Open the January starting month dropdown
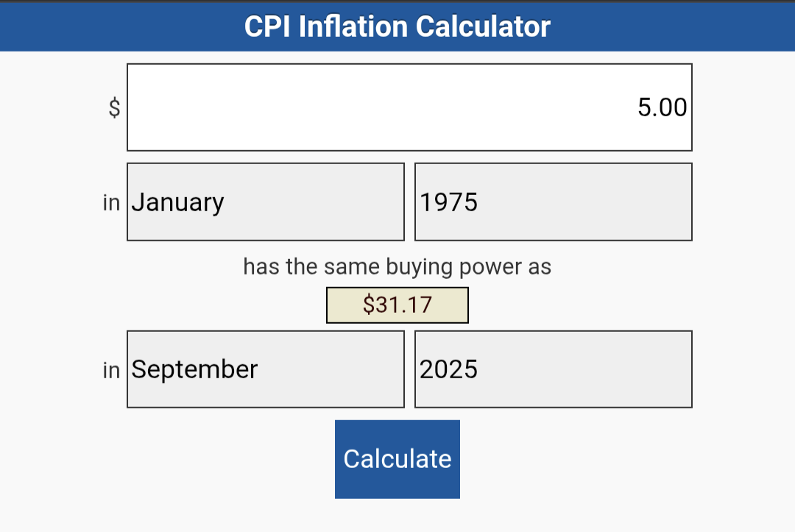The height and width of the screenshot is (532, 795). tap(266, 202)
